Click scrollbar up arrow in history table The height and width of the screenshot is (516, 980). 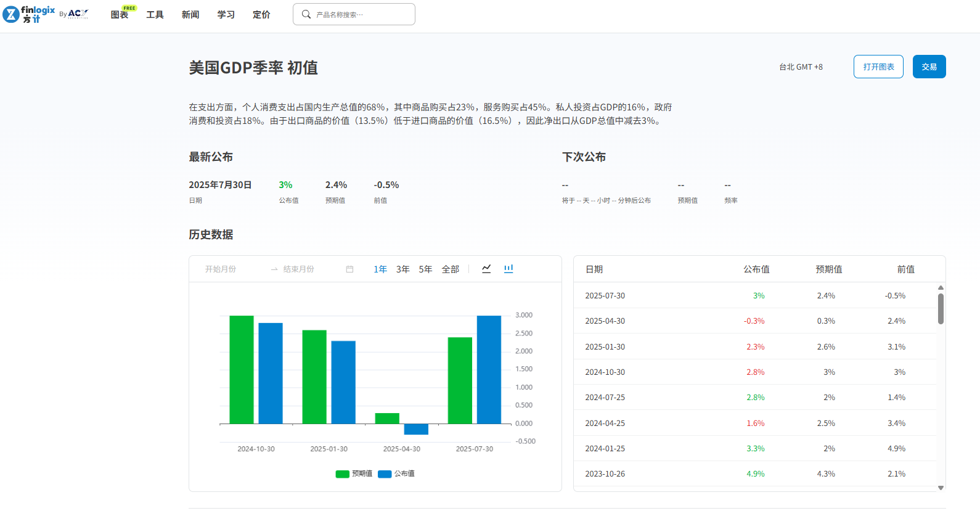tap(941, 288)
